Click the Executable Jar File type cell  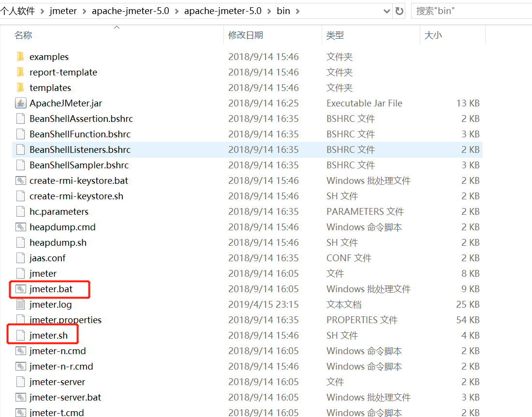tap(364, 103)
